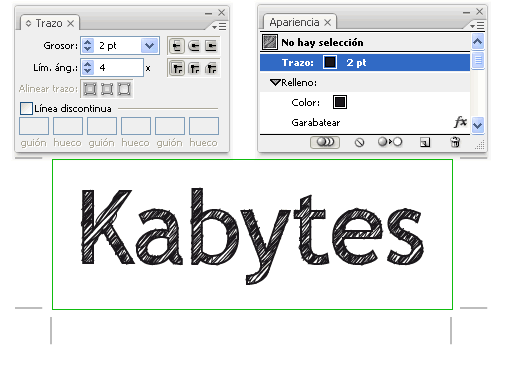Select the projecting cap stroke icon
Viewport: 511px width, 370px height.
click(x=211, y=46)
